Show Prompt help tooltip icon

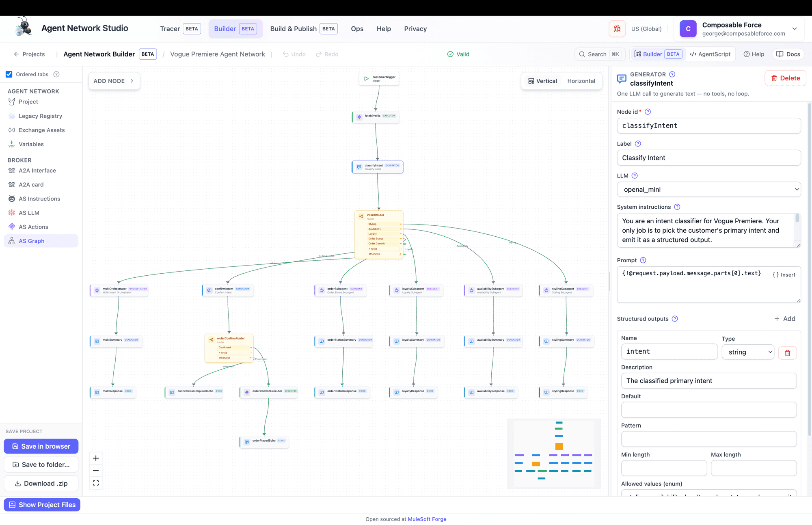pos(643,260)
